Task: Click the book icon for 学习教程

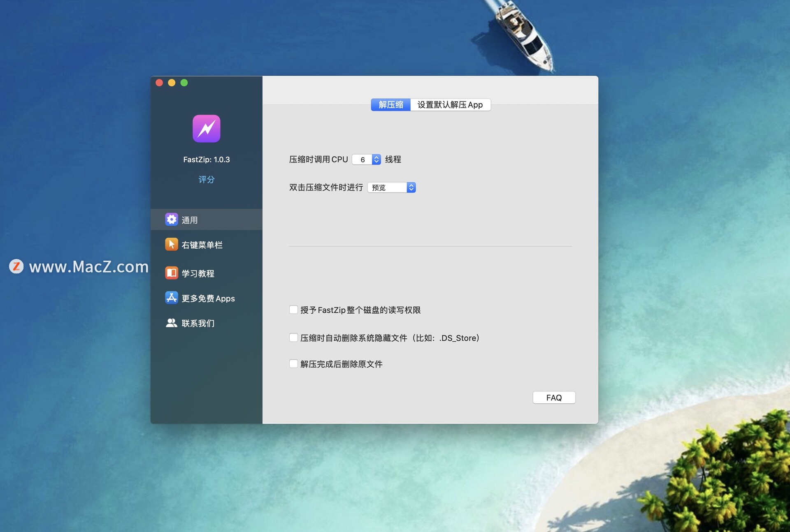Action: (171, 273)
